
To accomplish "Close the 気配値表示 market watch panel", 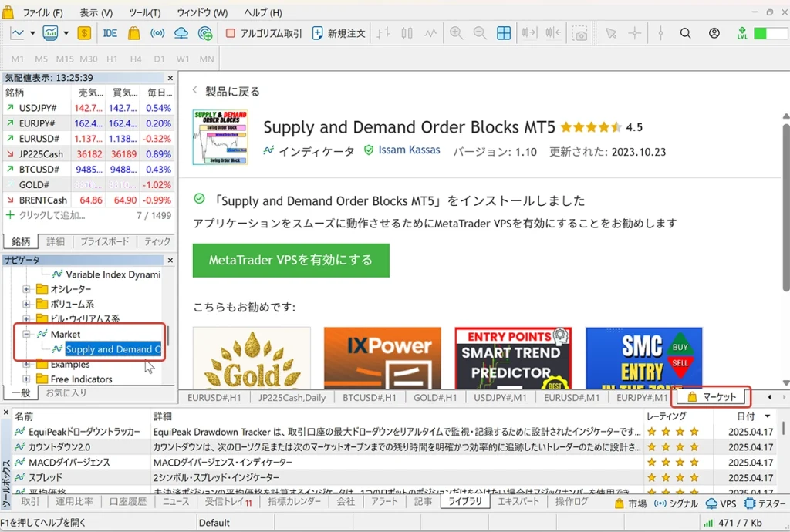I will click(x=170, y=78).
